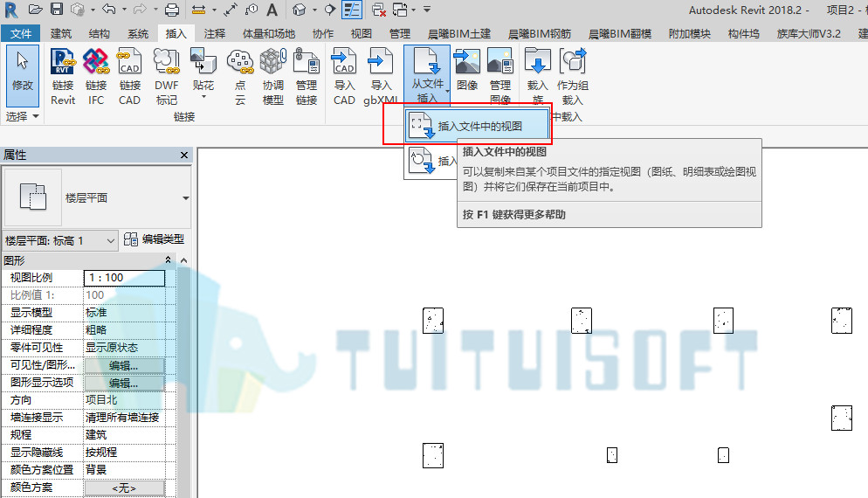Choose Insert Views from File (插入文件中的视图)

point(477,126)
